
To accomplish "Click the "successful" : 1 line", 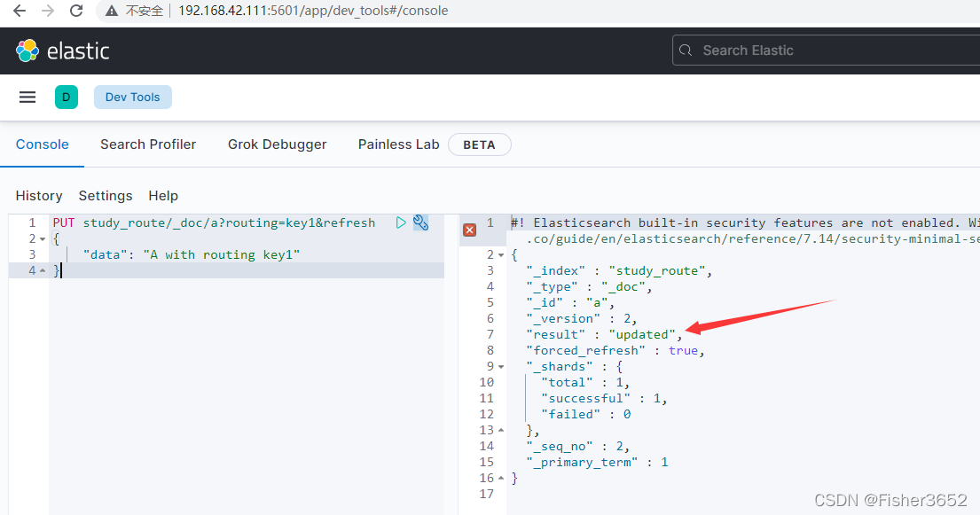I will click(604, 398).
